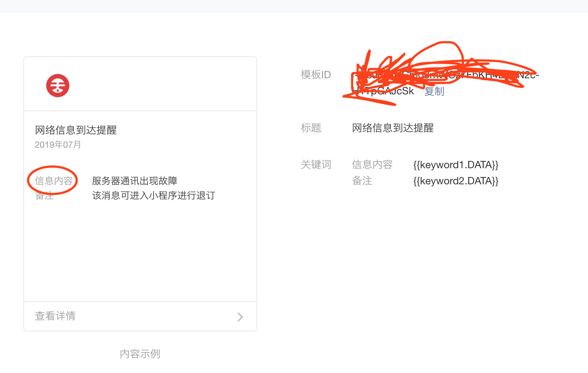Select the 服务器通讯出现故障 message text
Screen dimensions: 588x373
pos(135,181)
